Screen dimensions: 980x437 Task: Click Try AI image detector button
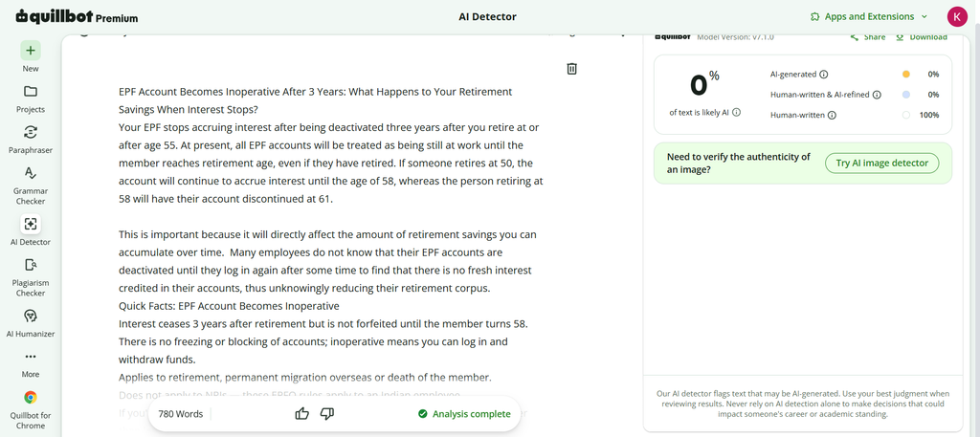click(881, 163)
